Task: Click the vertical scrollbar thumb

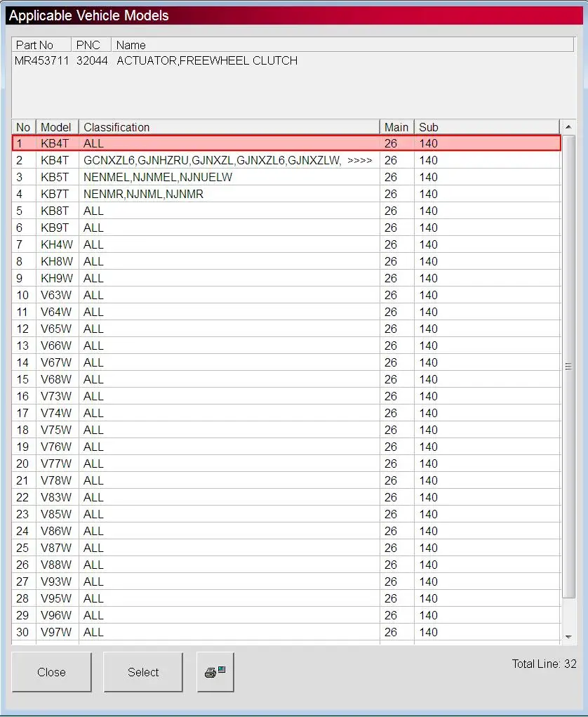Action: point(568,367)
